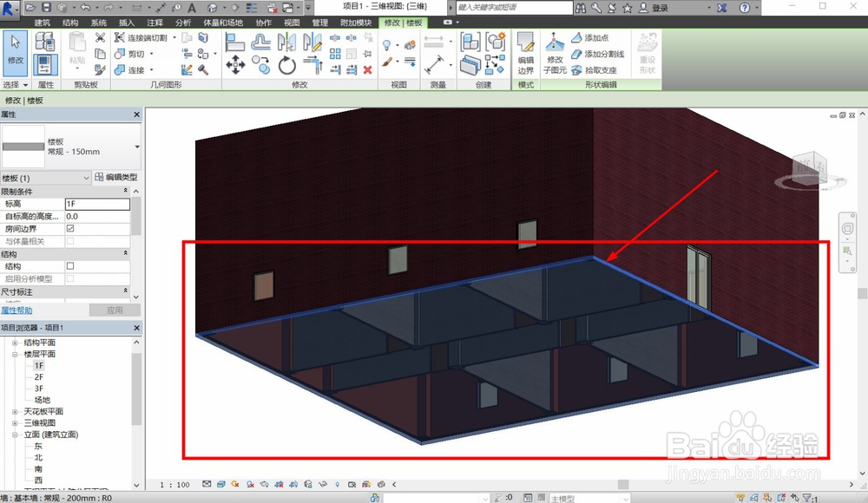Expand the 天花板平面 tree node
Viewport: 868px width, 503px height.
(x=15, y=412)
